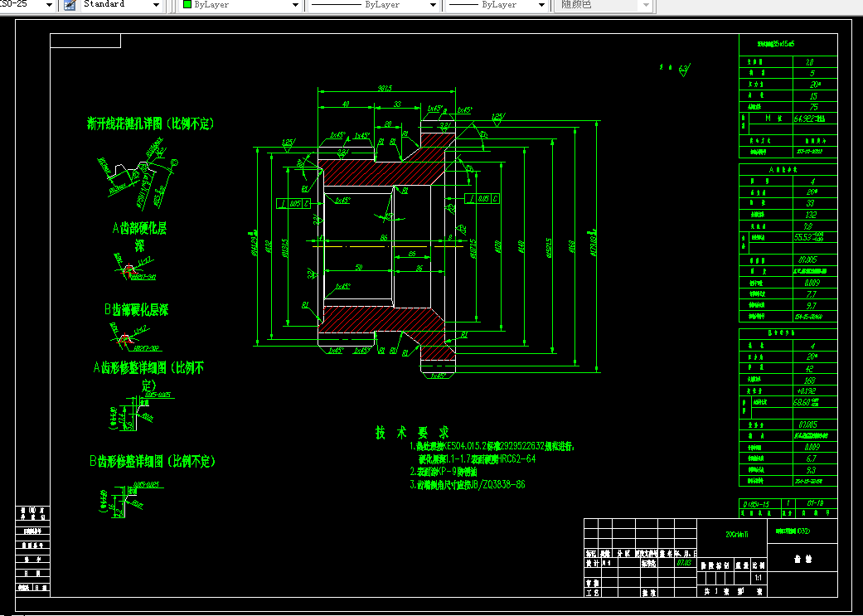Expand the ByLayer color control dropdown
Viewport: 863px width, 616px height.
[x=294, y=4]
